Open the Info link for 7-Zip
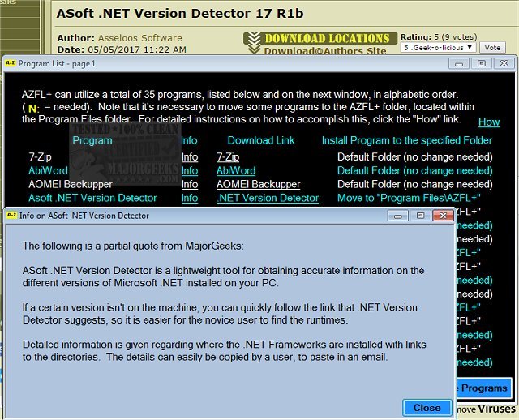This screenshot has height=420, width=519. click(190, 156)
